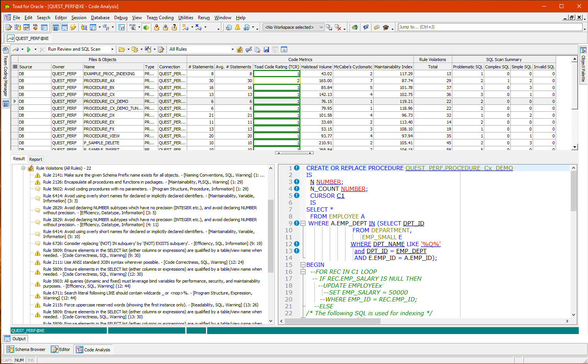Sort by the Toad Code Rating (TCR) header
The height and width of the screenshot is (364, 588).
click(x=276, y=67)
